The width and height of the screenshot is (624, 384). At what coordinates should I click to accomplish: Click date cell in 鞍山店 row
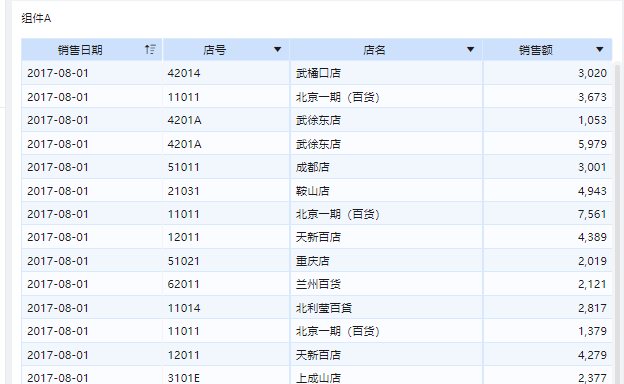[92, 191]
